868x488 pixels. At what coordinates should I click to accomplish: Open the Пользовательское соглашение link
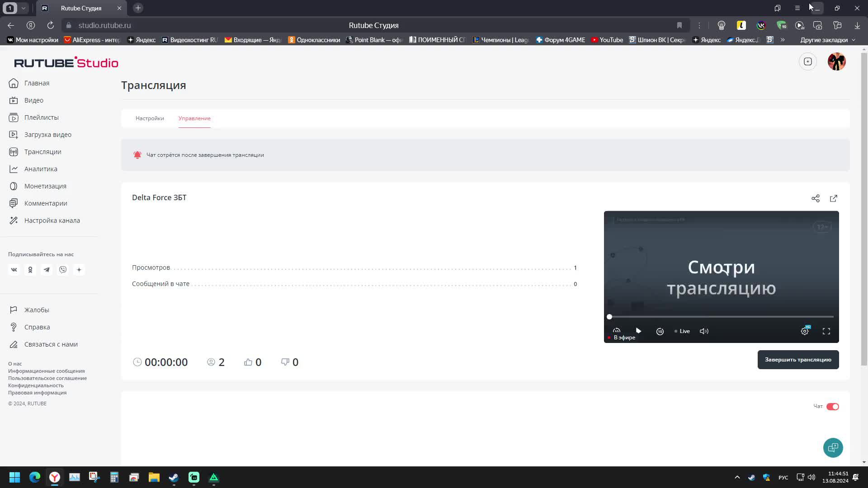[x=47, y=378]
